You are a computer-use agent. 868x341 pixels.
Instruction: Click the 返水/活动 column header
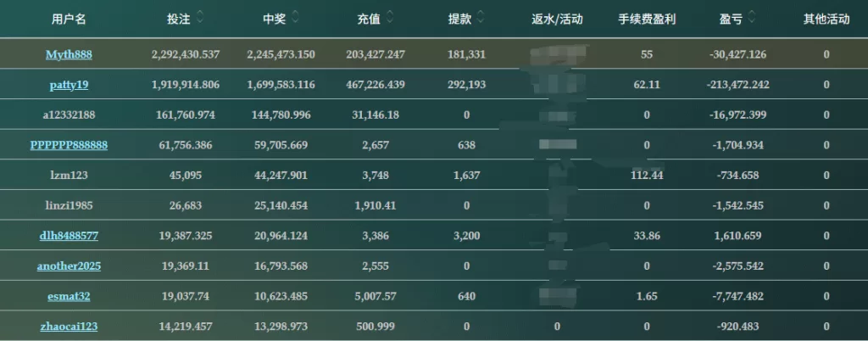coord(557,18)
